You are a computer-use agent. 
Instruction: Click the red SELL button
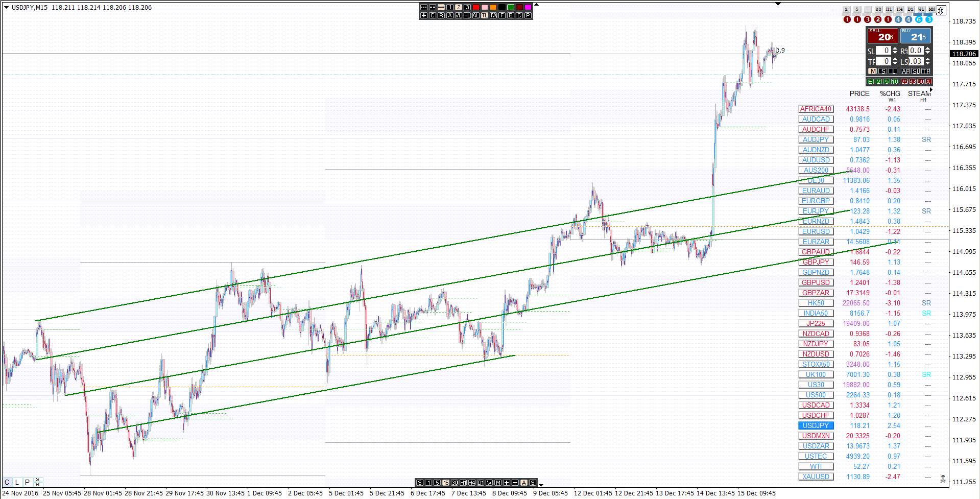click(882, 36)
